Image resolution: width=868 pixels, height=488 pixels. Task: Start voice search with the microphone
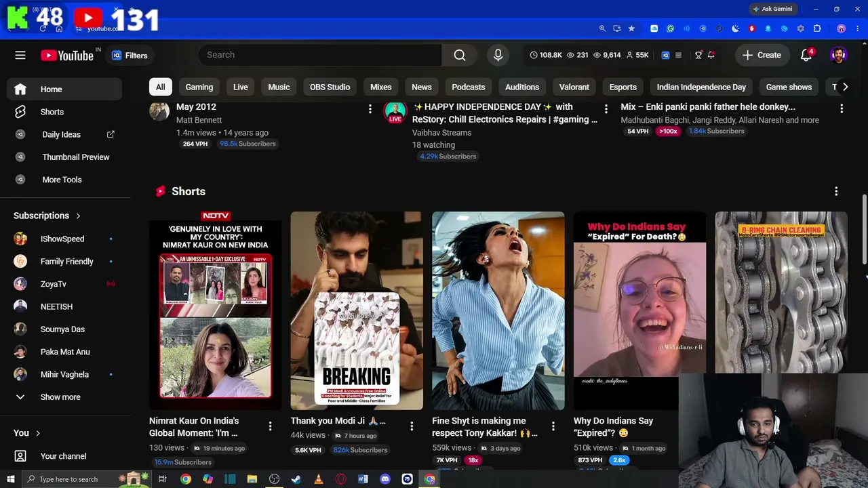coord(498,55)
